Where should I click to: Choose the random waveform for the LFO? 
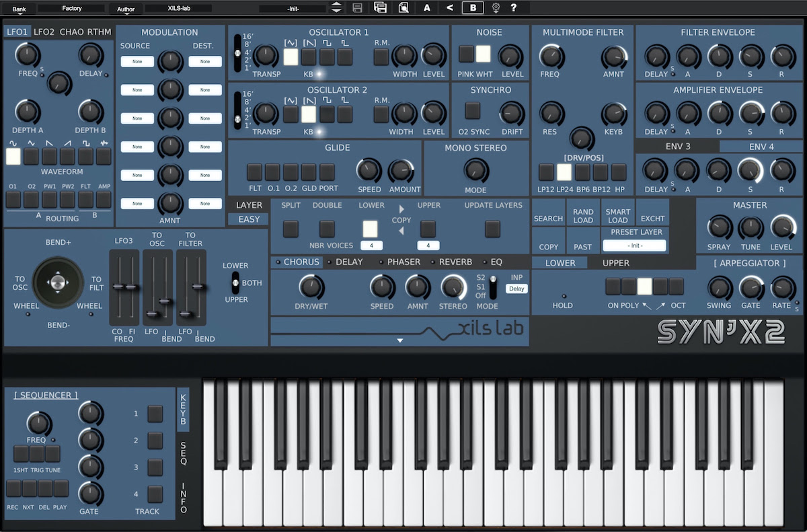click(103, 156)
